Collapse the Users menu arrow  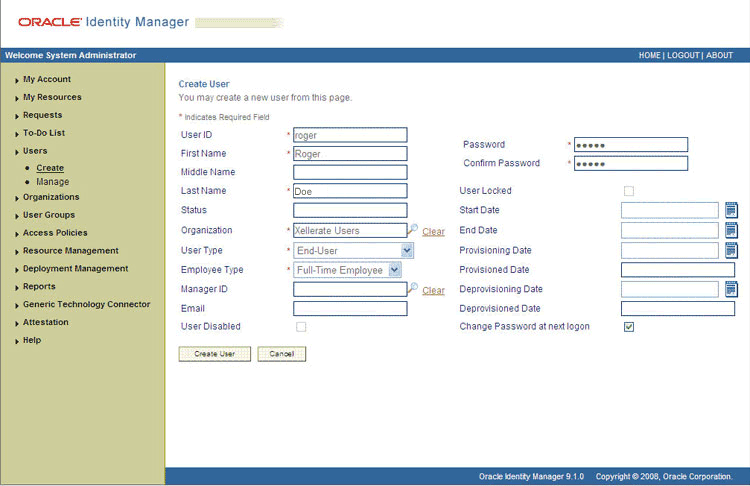click(17, 152)
